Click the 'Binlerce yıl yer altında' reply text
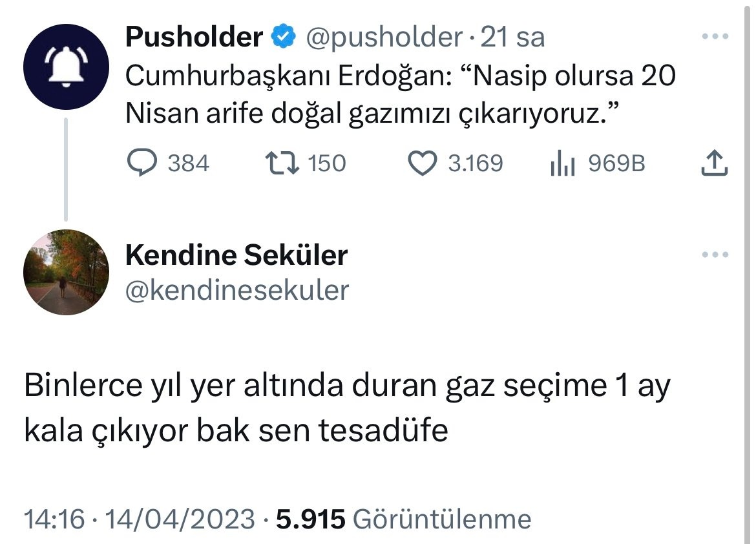Image resolution: width=756 pixels, height=544 pixels. pyautogui.click(x=348, y=408)
